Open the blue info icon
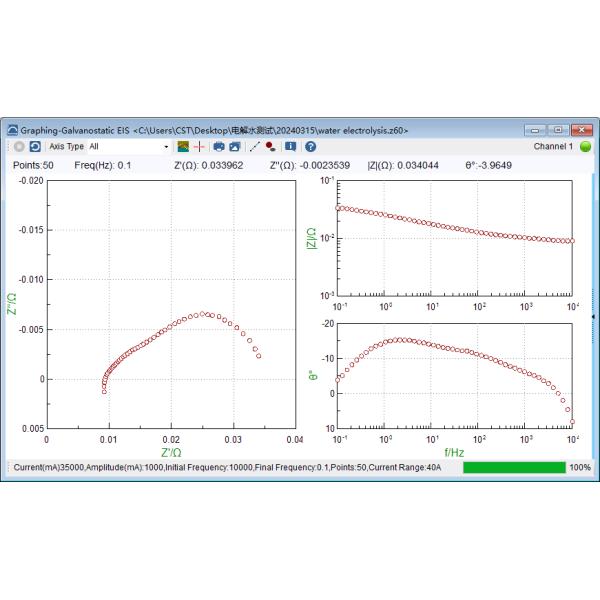This screenshot has width=600, height=600. pyautogui.click(x=291, y=147)
